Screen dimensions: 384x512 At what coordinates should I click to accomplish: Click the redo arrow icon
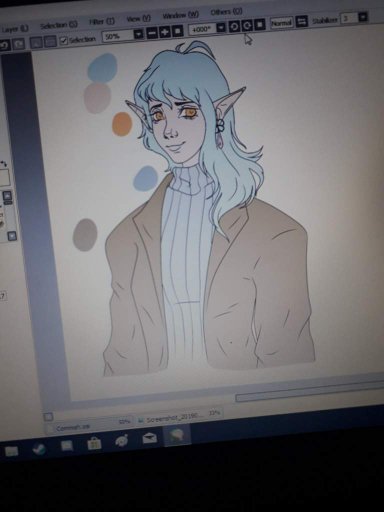pyautogui.click(x=19, y=44)
